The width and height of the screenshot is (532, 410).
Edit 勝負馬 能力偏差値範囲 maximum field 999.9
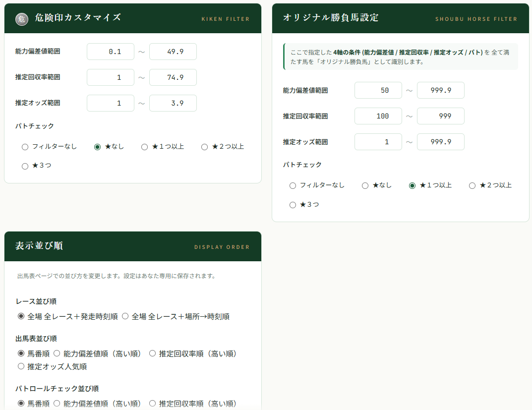(x=441, y=90)
